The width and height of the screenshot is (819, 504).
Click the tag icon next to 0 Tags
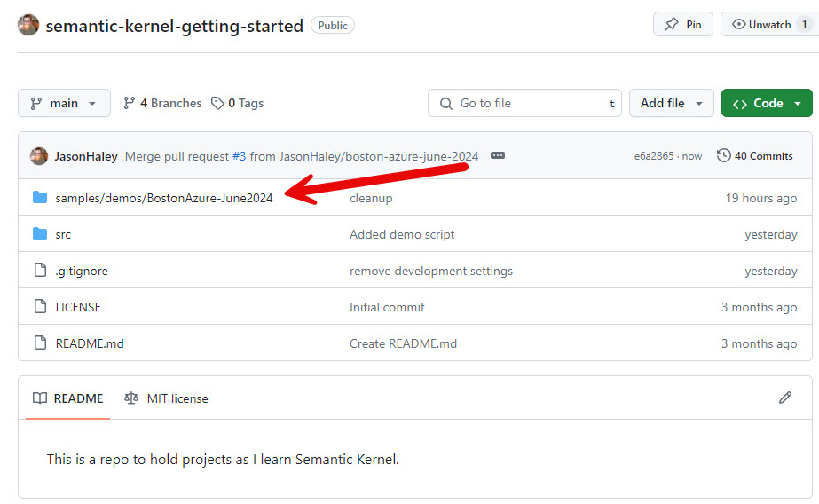point(217,104)
